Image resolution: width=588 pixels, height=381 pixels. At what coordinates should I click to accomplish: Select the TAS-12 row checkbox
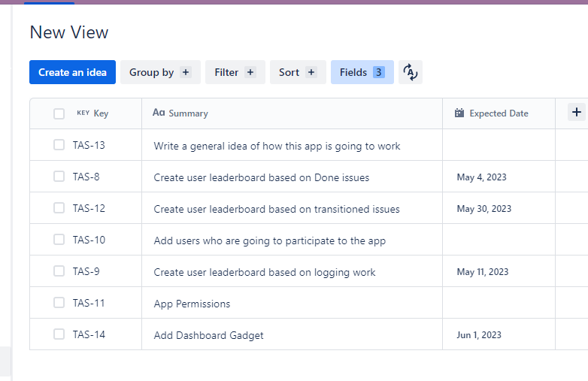coord(59,207)
